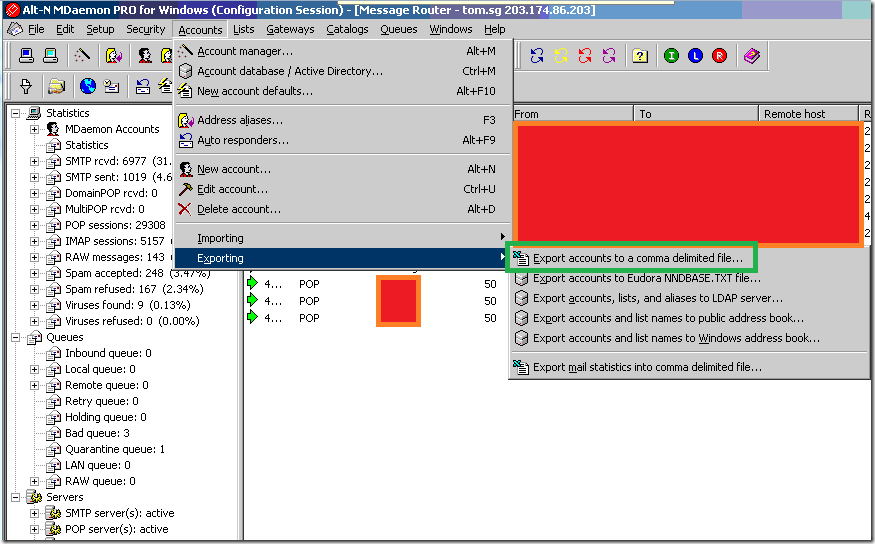
Task: Open the Queues menu
Action: coord(398,29)
